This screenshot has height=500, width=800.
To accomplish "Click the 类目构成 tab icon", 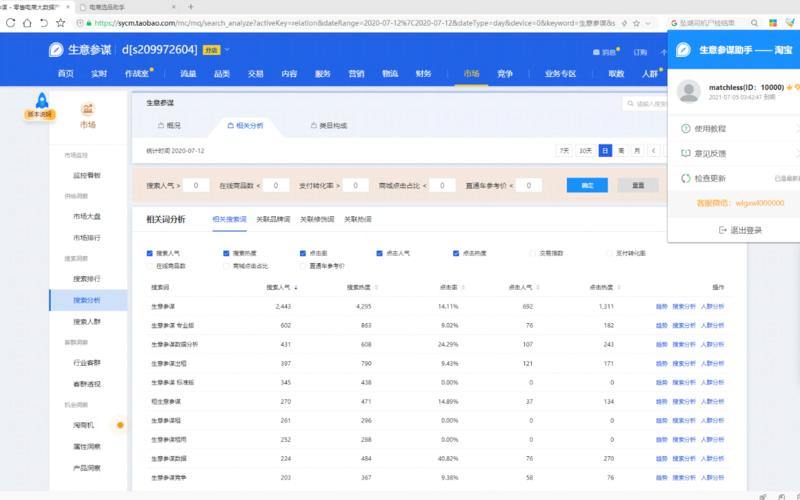I will (x=314, y=125).
